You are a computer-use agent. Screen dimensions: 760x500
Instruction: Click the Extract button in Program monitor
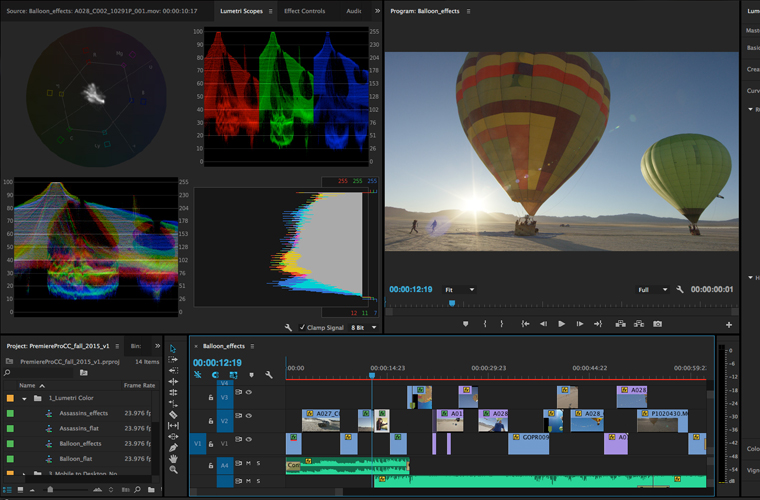pyautogui.click(x=639, y=324)
